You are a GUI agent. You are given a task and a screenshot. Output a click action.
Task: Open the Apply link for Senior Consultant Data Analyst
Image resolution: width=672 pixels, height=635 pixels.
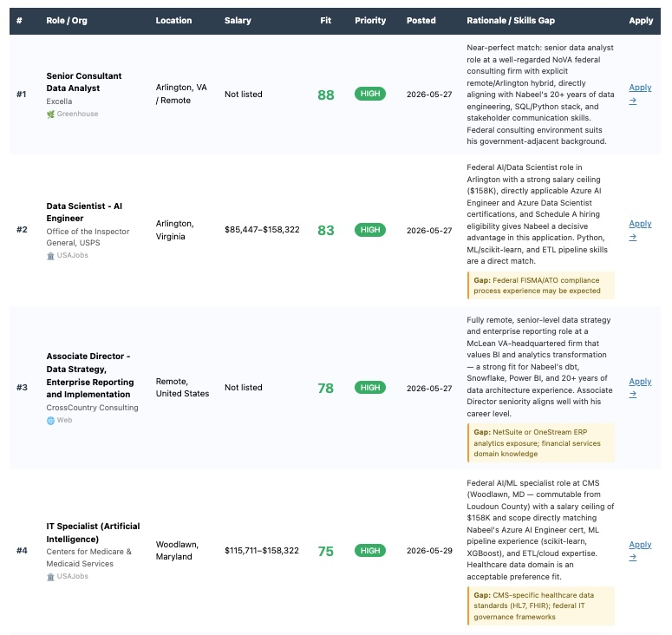pos(640,94)
